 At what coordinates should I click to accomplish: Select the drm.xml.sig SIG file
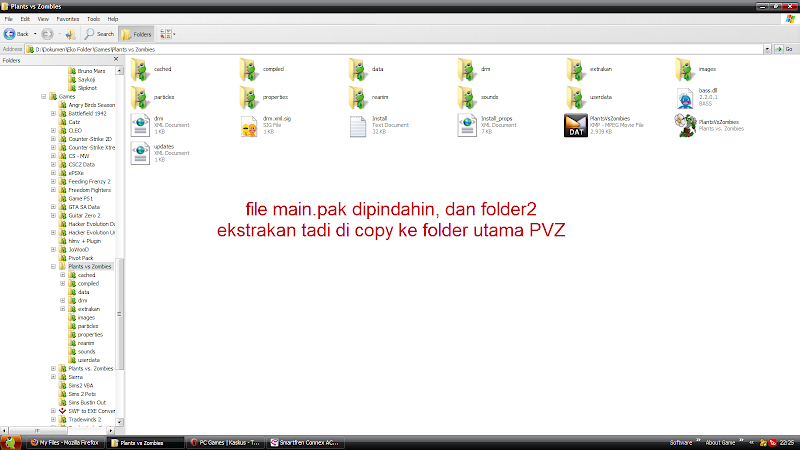(249, 126)
